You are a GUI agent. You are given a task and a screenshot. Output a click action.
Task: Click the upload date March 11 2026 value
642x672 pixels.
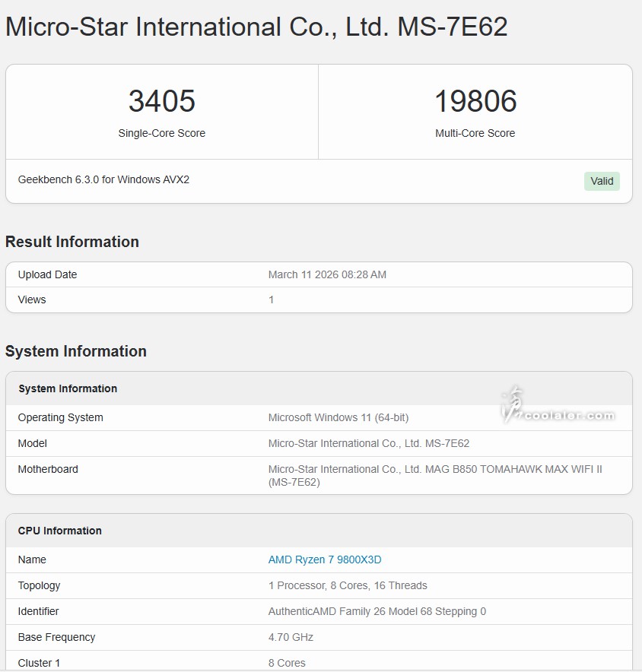327,274
